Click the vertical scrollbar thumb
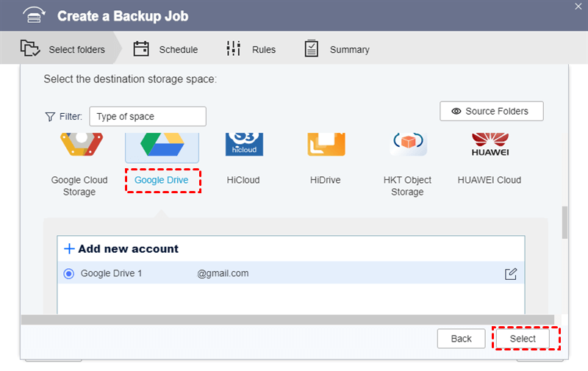The width and height of the screenshot is (588, 371). [x=564, y=223]
